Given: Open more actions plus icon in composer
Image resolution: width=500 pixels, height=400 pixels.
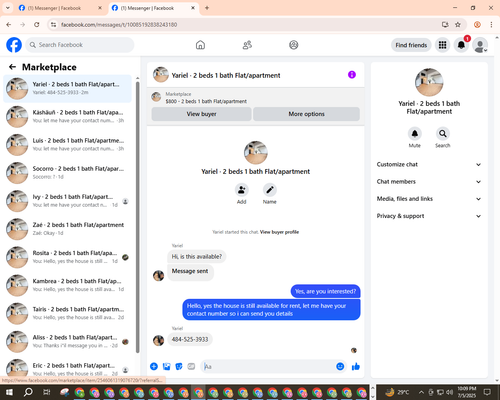Looking at the screenshot, I should pos(154,367).
